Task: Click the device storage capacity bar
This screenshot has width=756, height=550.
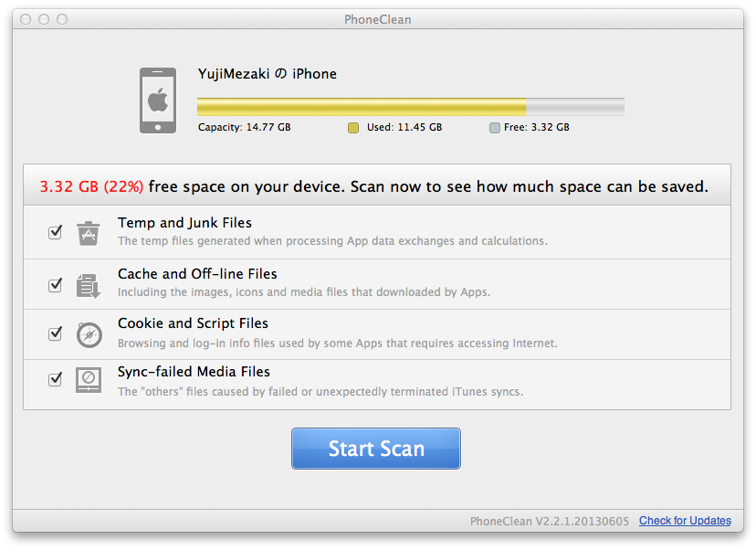Action: pos(410,106)
